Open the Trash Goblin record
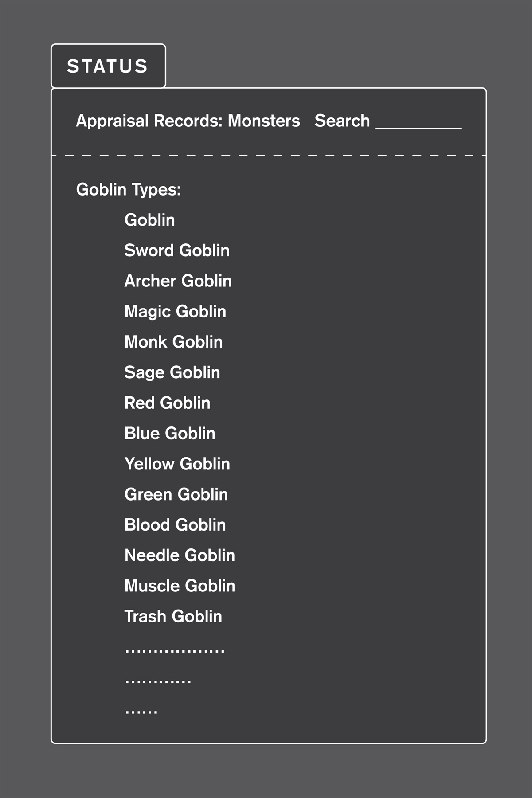This screenshot has width=532, height=798. pos(173,617)
